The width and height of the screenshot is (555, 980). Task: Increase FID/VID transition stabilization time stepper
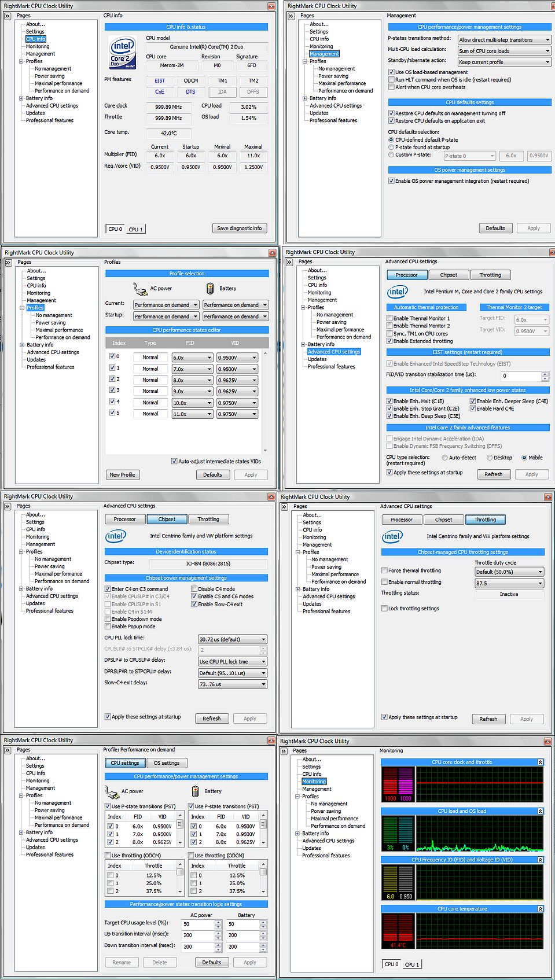tap(545, 374)
